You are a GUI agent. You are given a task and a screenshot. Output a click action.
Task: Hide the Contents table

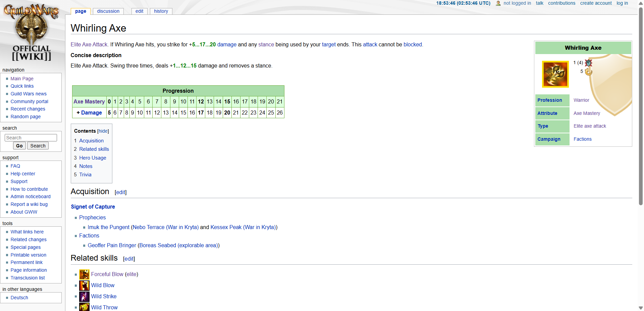[103, 131]
